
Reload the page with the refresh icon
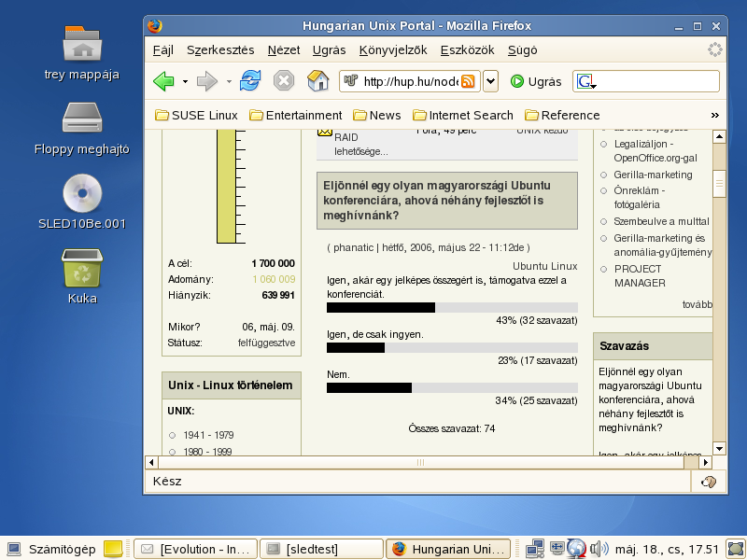coord(250,80)
